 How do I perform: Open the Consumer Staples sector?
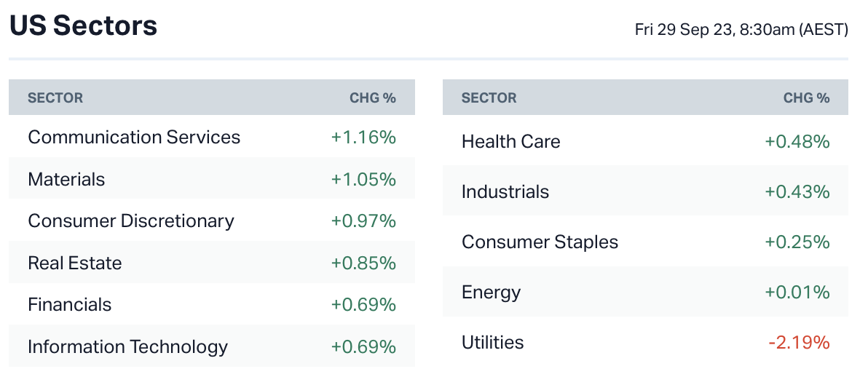pos(540,242)
